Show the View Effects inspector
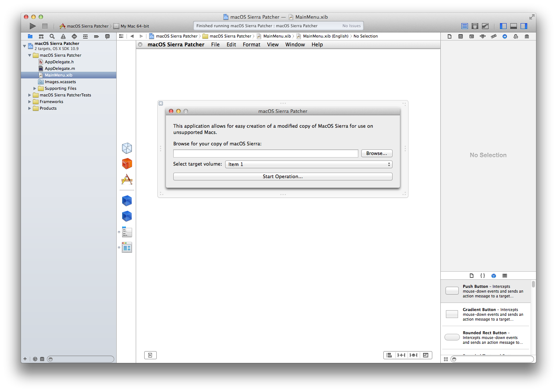The height and width of the screenshot is (392, 557). (527, 36)
